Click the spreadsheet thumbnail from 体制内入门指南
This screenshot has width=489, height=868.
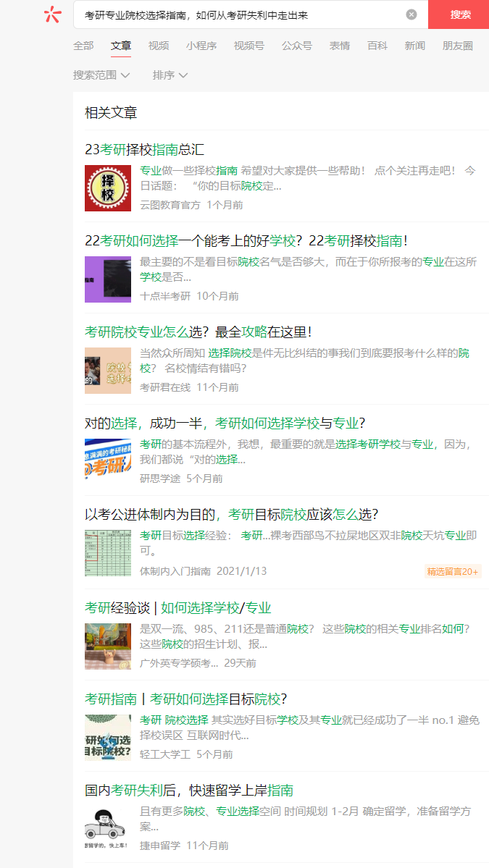[x=108, y=553]
